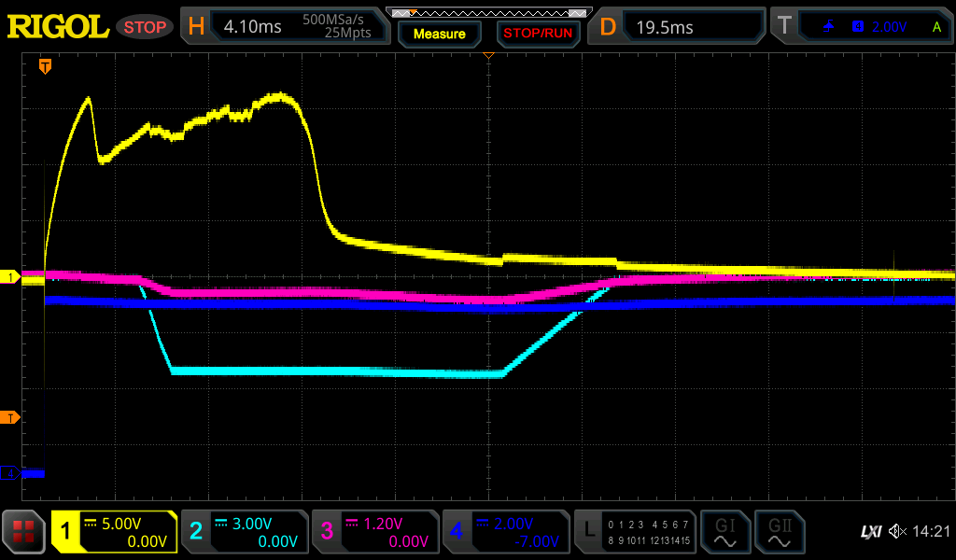The height and width of the screenshot is (560, 956).
Task: Open the GII function generator
Action: (x=779, y=532)
